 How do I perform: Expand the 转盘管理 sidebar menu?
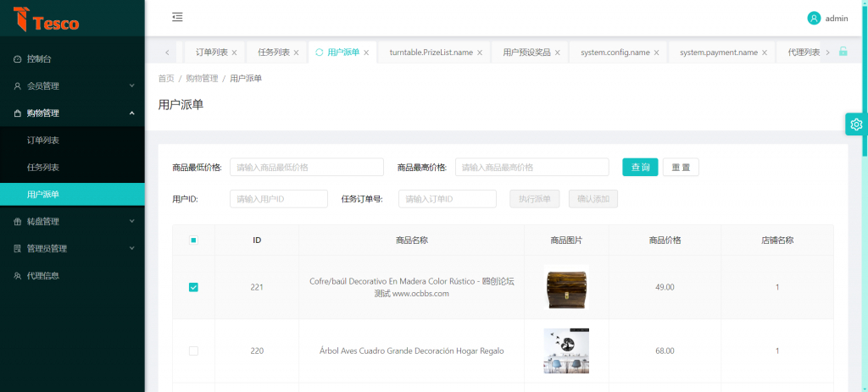(72, 222)
